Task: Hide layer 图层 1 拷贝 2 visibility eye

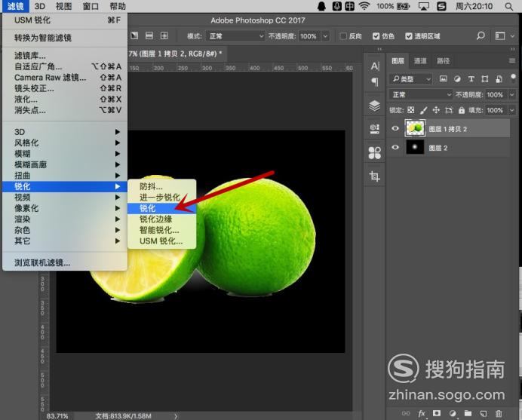Action: pyautogui.click(x=395, y=128)
